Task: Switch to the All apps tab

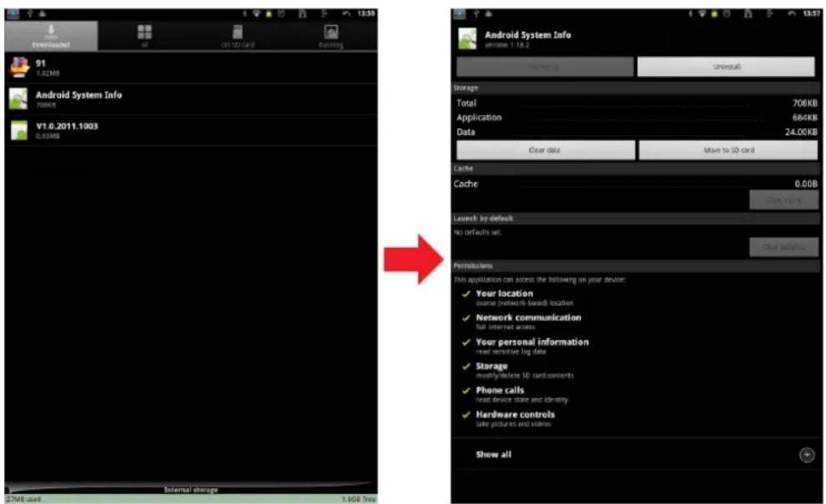Action: click(x=144, y=36)
